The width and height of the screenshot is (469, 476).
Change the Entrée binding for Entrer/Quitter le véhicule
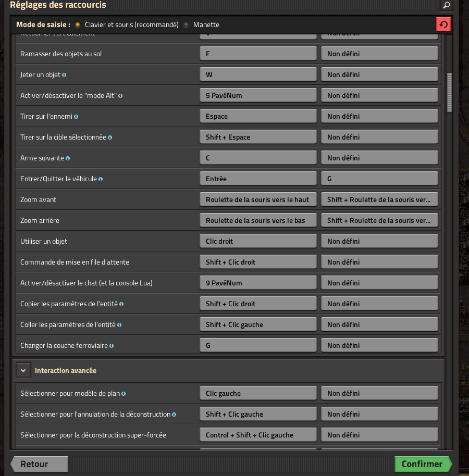tap(258, 179)
